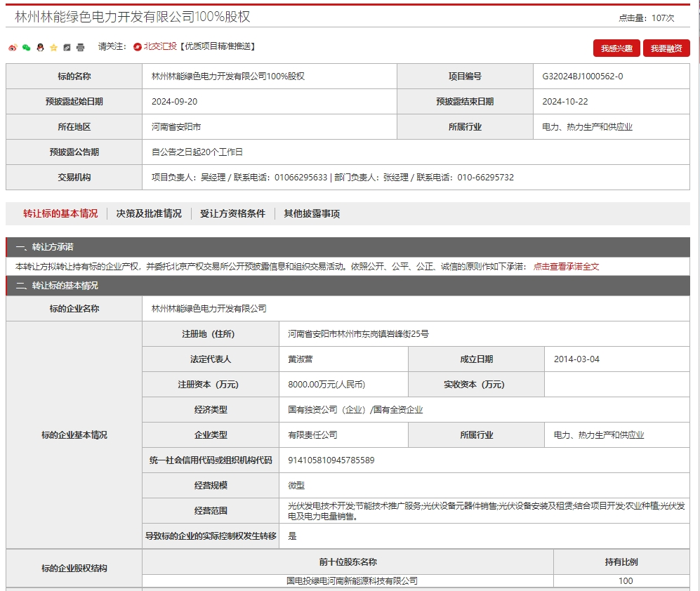This screenshot has height=591, width=700.
Task: Click the project number G32024BJ1000562-0
Action: click(582, 77)
